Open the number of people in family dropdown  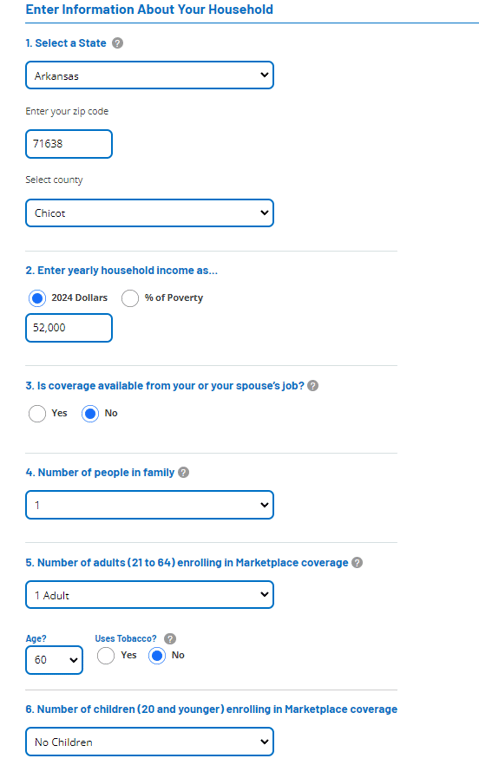pyautogui.click(x=150, y=504)
